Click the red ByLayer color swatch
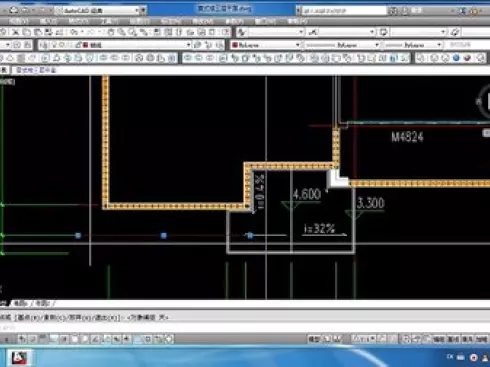The image size is (490, 367). tap(235, 45)
